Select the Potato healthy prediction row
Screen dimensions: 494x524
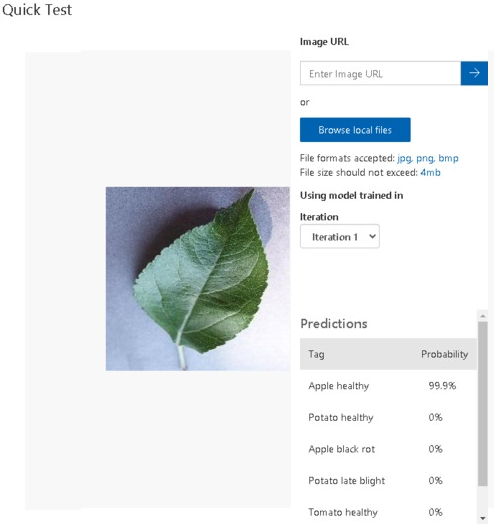click(388, 417)
